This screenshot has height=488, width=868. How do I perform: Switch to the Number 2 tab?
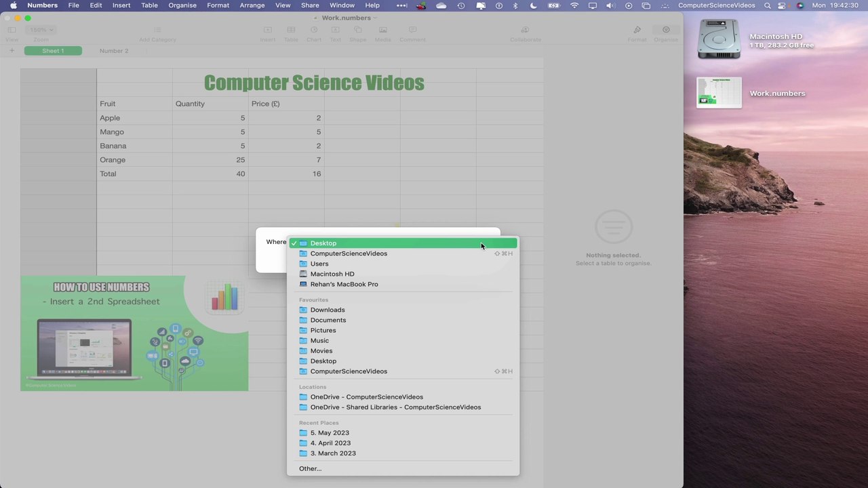tap(114, 51)
